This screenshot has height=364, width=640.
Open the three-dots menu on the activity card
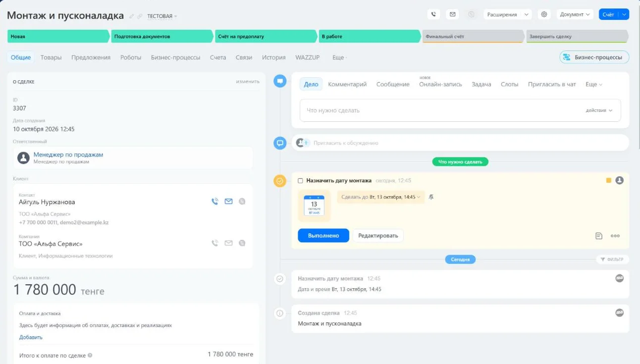tap(615, 236)
